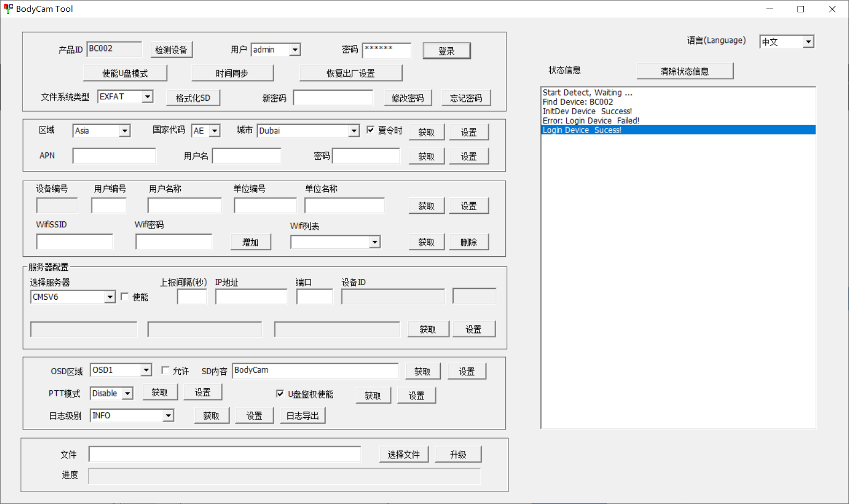The image size is (849, 504).
Task: Click the WifiSSID text field
Action: point(75,242)
